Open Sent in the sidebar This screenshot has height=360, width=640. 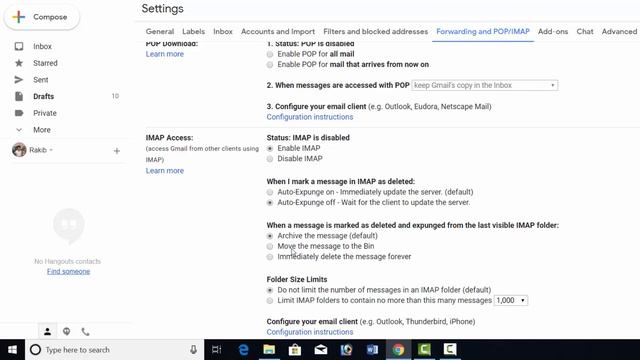point(41,80)
